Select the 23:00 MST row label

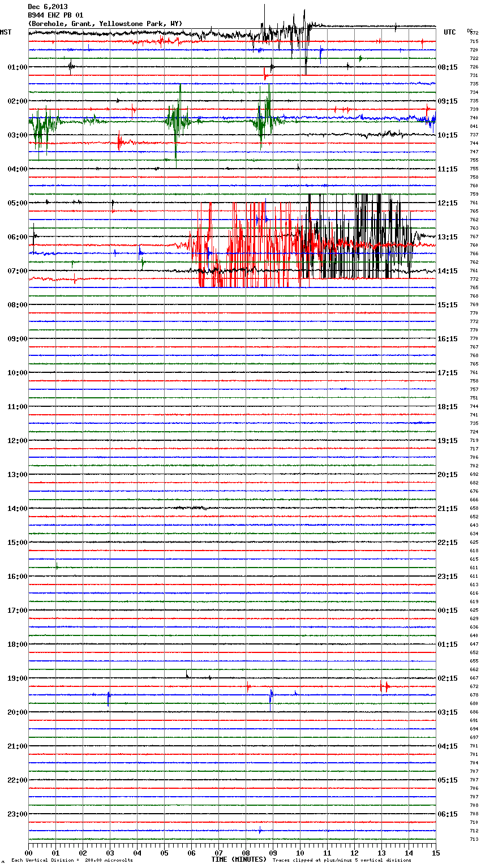tap(17, 814)
